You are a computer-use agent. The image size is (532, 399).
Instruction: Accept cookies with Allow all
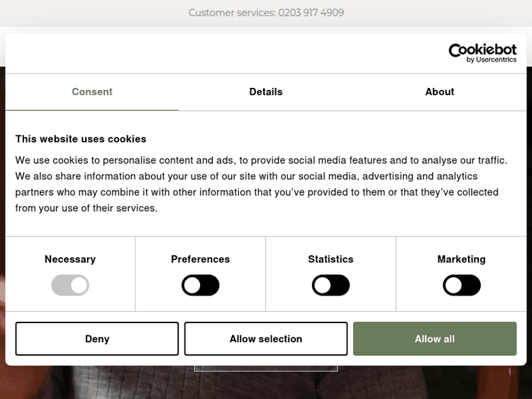click(435, 339)
